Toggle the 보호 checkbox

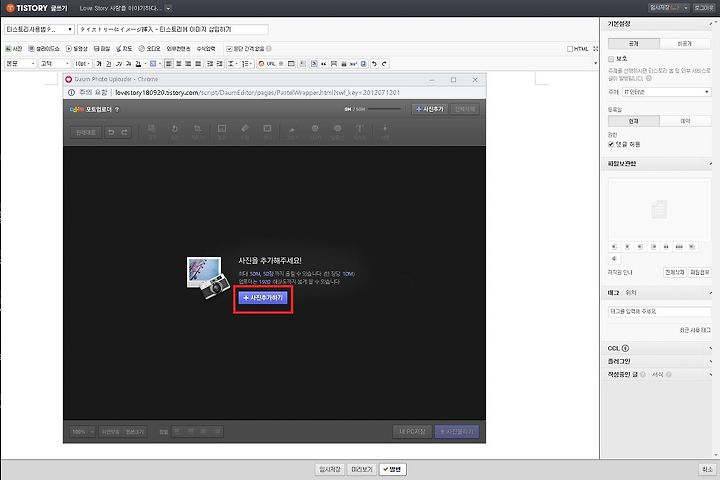(x=611, y=59)
